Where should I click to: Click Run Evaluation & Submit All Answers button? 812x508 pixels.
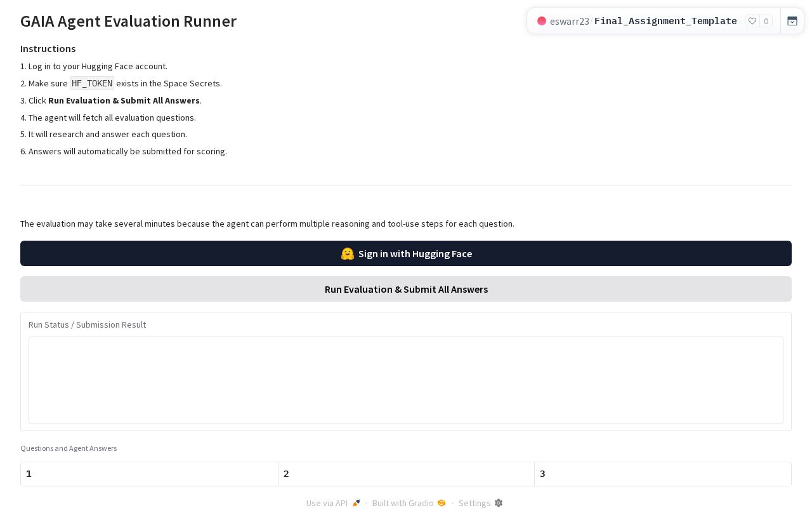coord(406,289)
